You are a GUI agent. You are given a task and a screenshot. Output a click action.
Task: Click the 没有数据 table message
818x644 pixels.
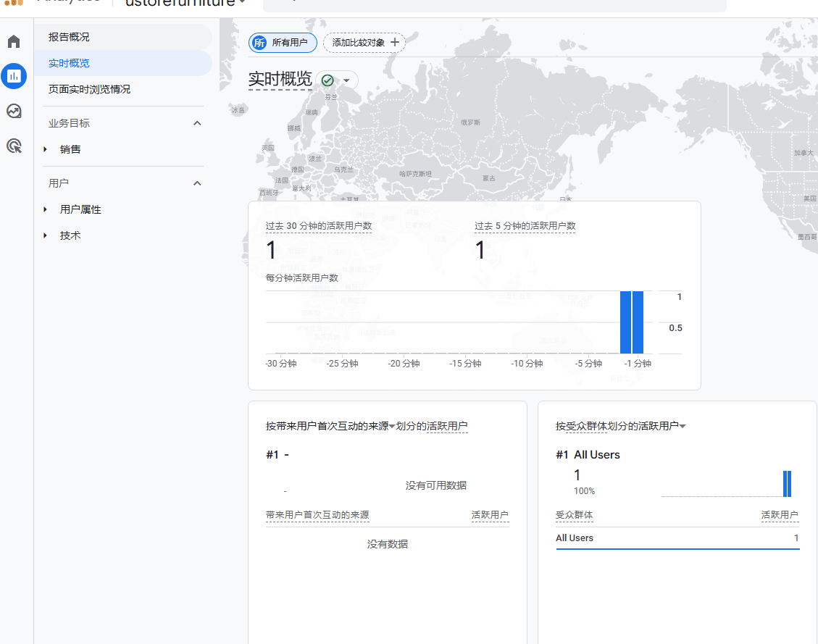pyautogui.click(x=388, y=545)
